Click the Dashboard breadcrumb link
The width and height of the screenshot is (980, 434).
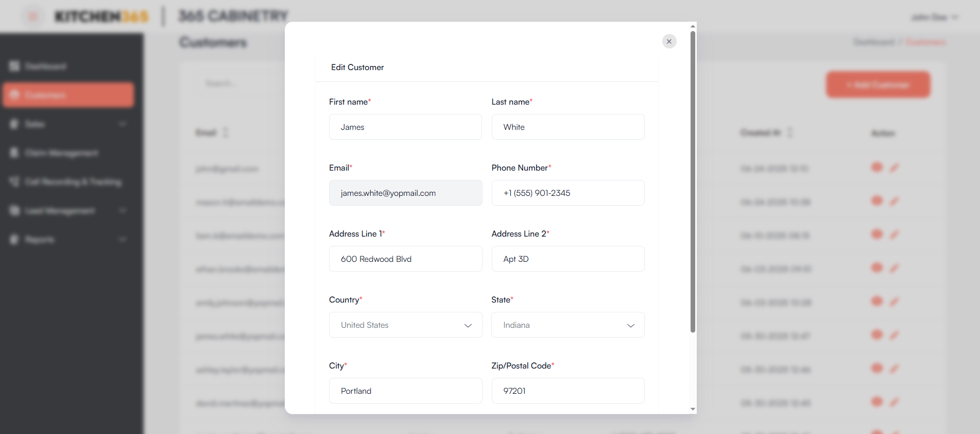[874, 42]
